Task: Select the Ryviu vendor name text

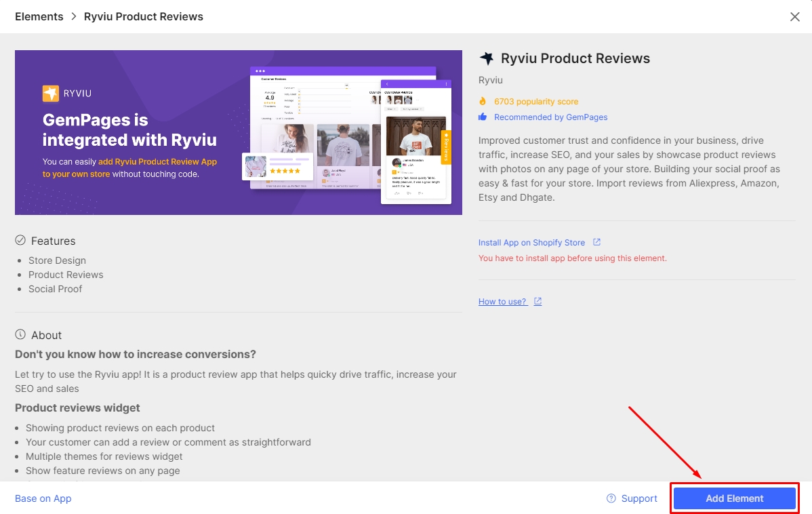Action: (491, 80)
